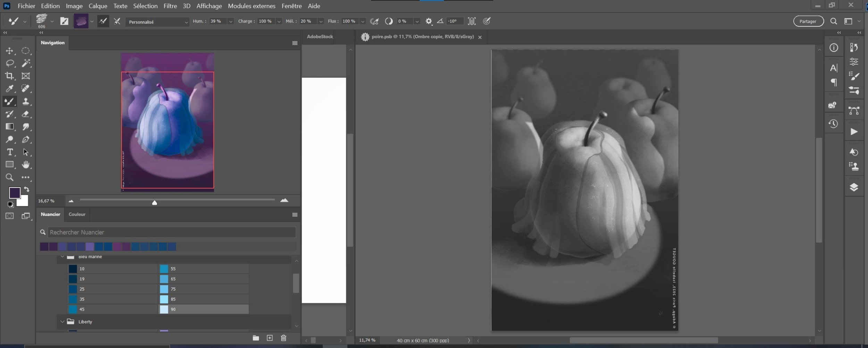Open the History panel icon
The height and width of the screenshot is (348, 868).
(x=833, y=124)
